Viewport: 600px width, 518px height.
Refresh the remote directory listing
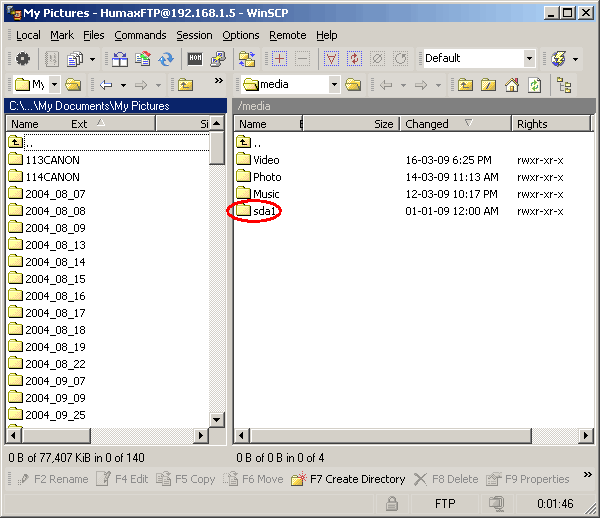click(x=534, y=85)
